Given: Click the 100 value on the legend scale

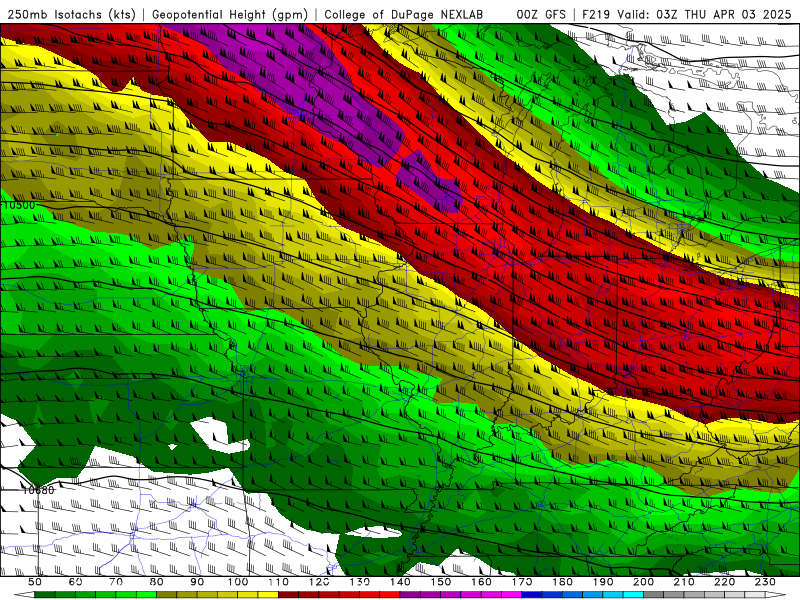Looking at the screenshot, I should pos(238,582).
